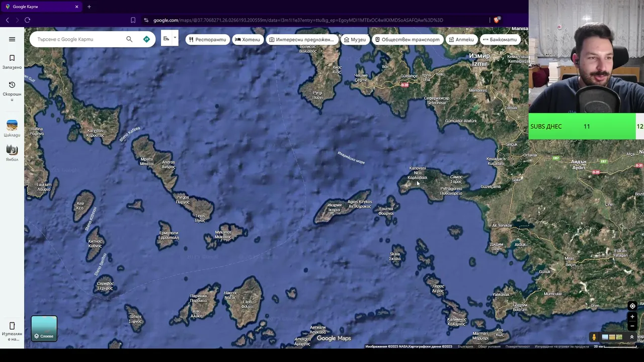Click the Tinos island label
The height and width of the screenshot is (362, 644).
(x=200, y=218)
